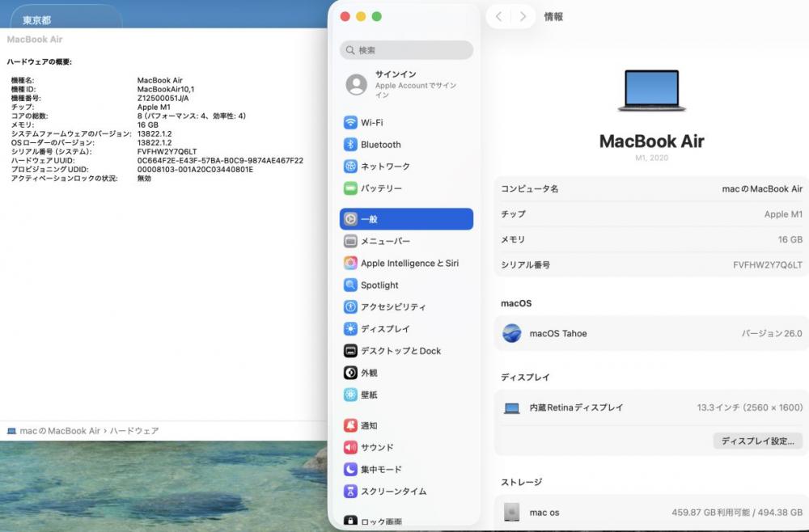Screen dimensions: 809x532
Task: Click システムファームウェアのバージョン value 13822.1.2
Action: (x=155, y=133)
